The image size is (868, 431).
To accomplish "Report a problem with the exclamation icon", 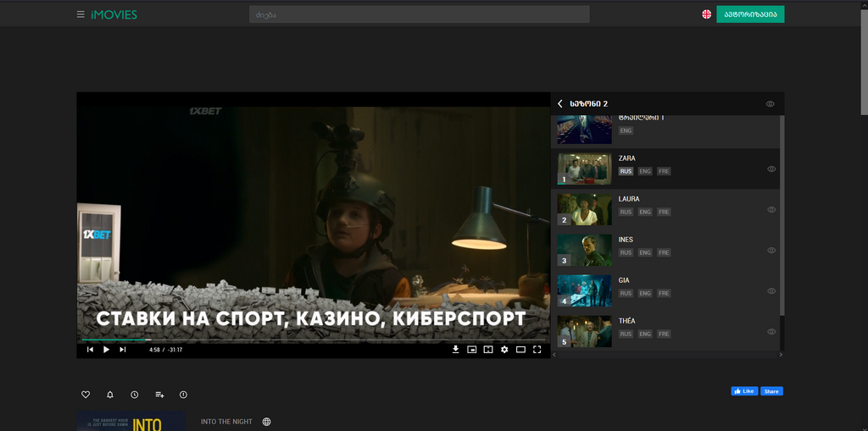I will coord(184,395).
